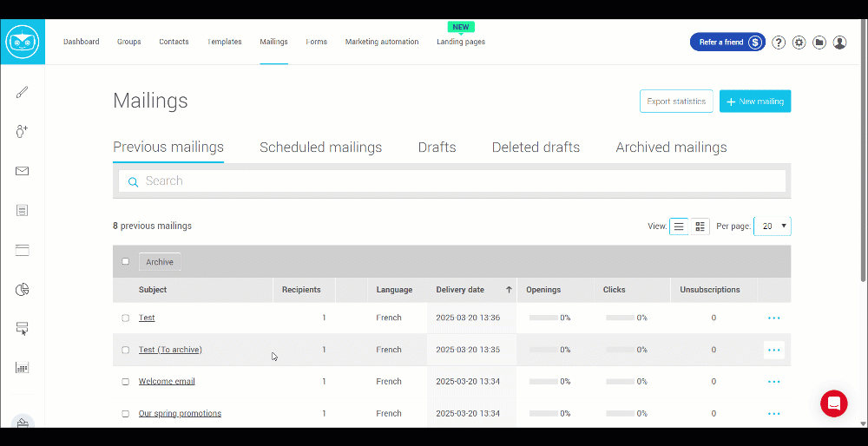Open the help question mark icon

(x=779, y=43)
